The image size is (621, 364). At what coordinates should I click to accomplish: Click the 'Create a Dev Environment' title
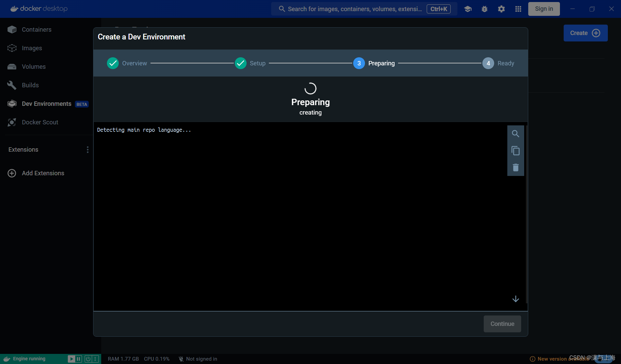coord(141,37)
